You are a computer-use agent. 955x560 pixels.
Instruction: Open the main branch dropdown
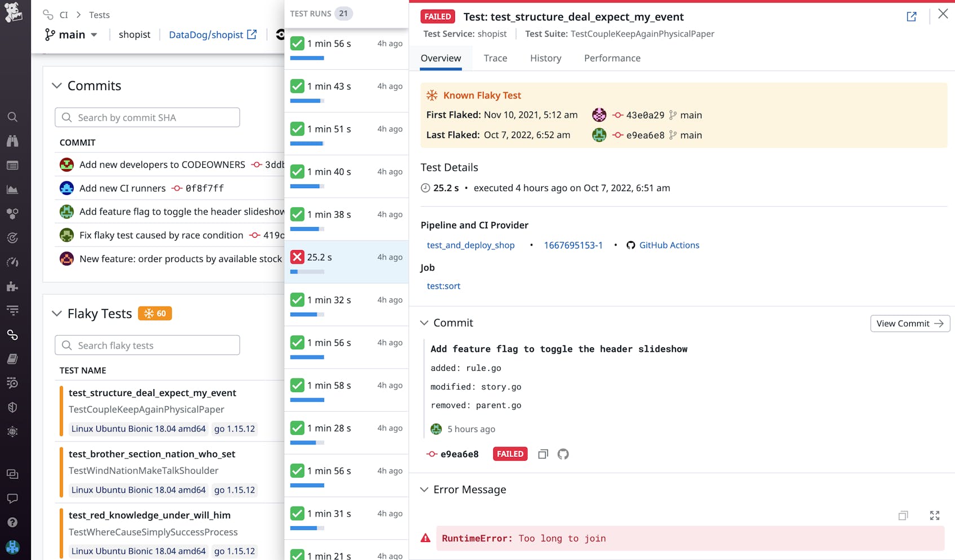point(71,34)
